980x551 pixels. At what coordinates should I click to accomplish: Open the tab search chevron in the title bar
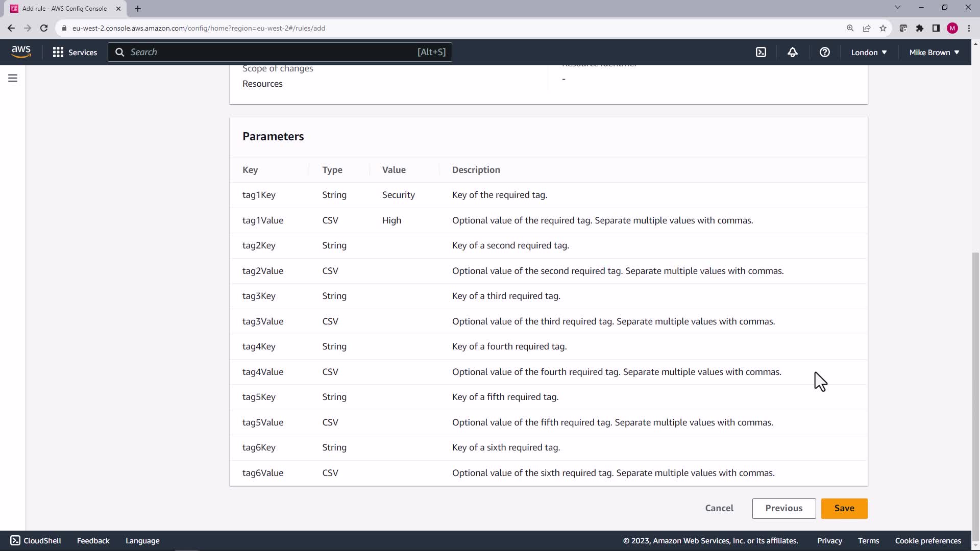897,8
